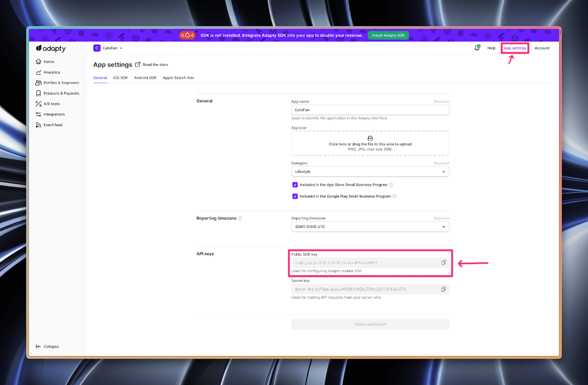The height and width of the screenshot is (385, 588).
Task: Copy the Secret key
Action: tap(443, 289)
